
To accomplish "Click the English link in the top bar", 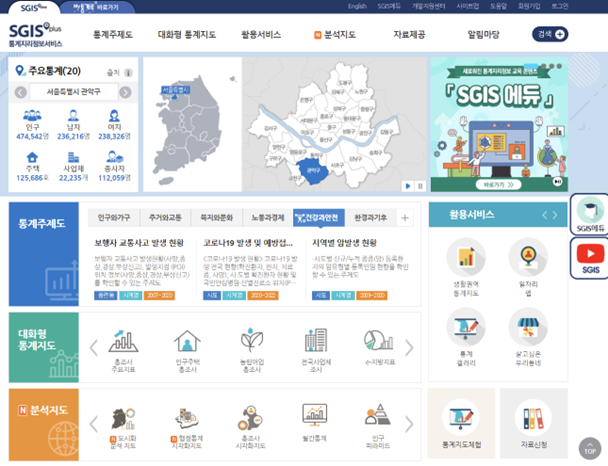I will 357,6.
